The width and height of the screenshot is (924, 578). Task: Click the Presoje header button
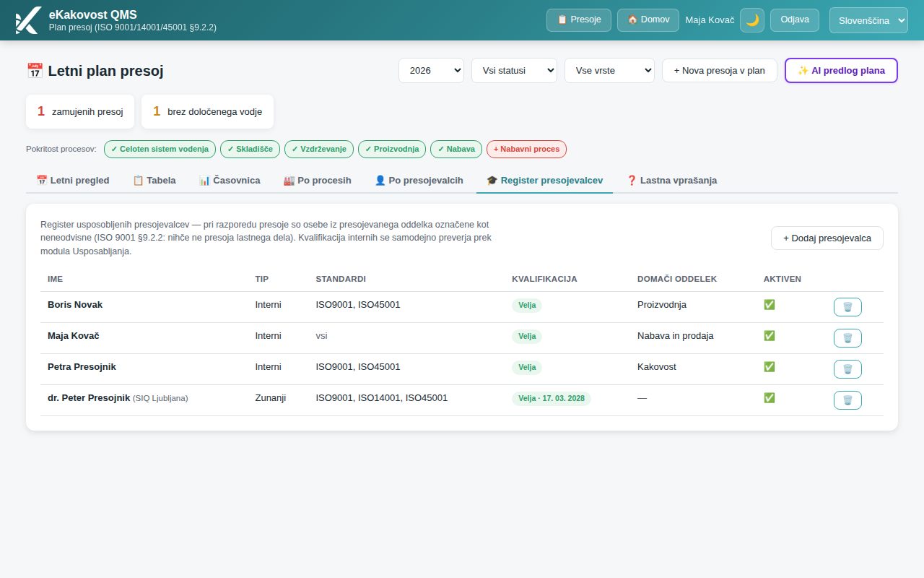point(579,20)
